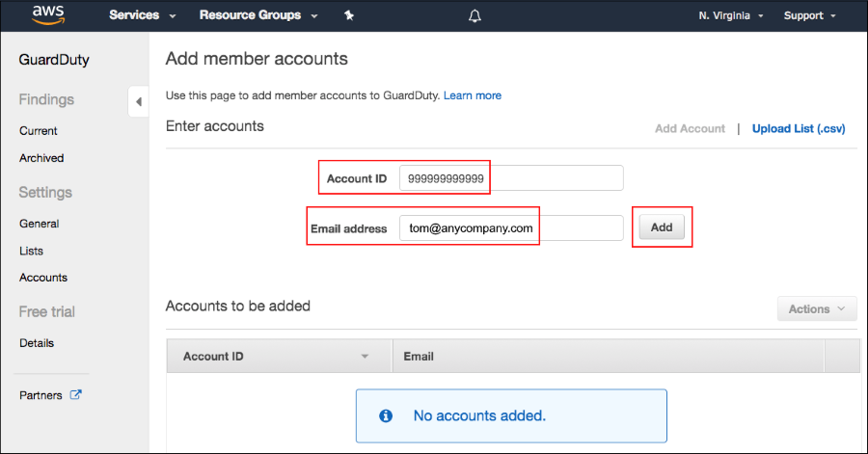Open Current findings

click(x=39, y=131)
